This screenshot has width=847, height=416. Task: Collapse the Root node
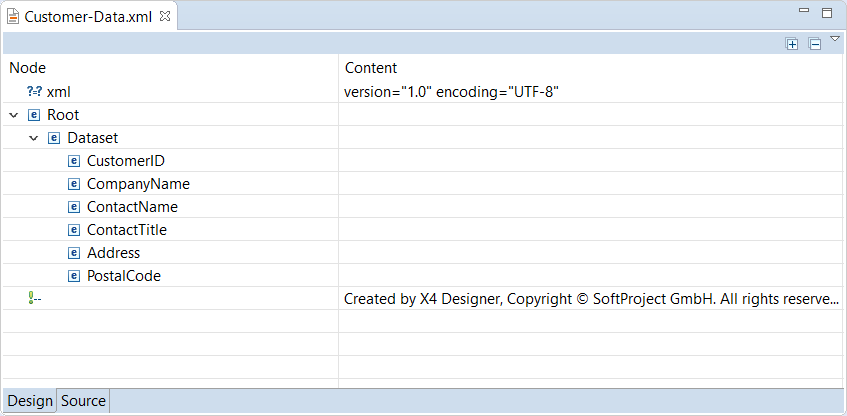coord(14,115)
